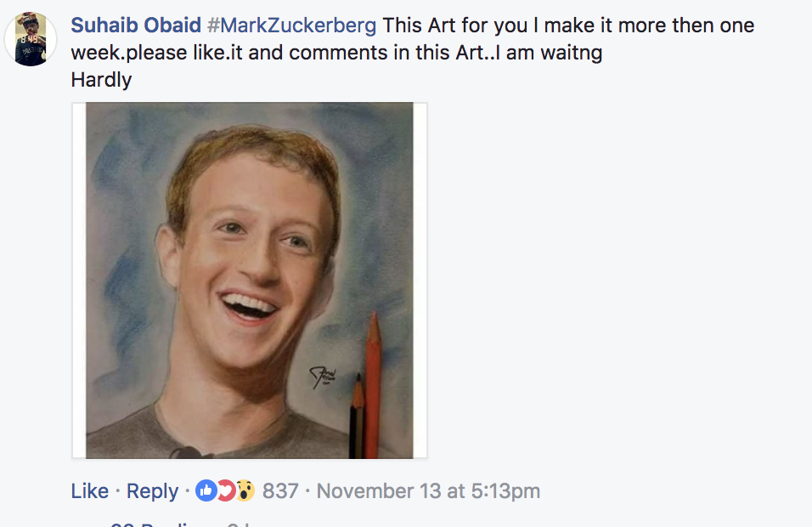Viewport: 812px width, 527px height.
Task: Click the blue thumbs-up Like reaction icon
Action: [206, 490]
